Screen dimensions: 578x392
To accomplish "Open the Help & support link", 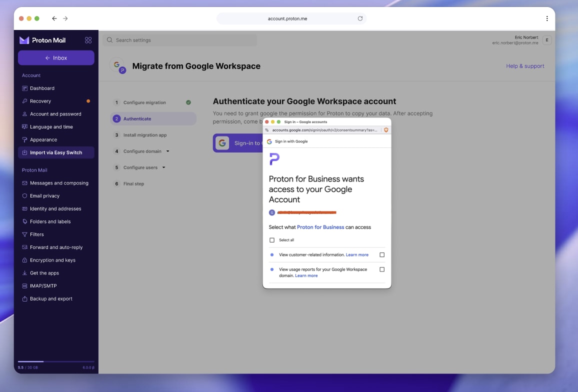I will coord(525,66).
